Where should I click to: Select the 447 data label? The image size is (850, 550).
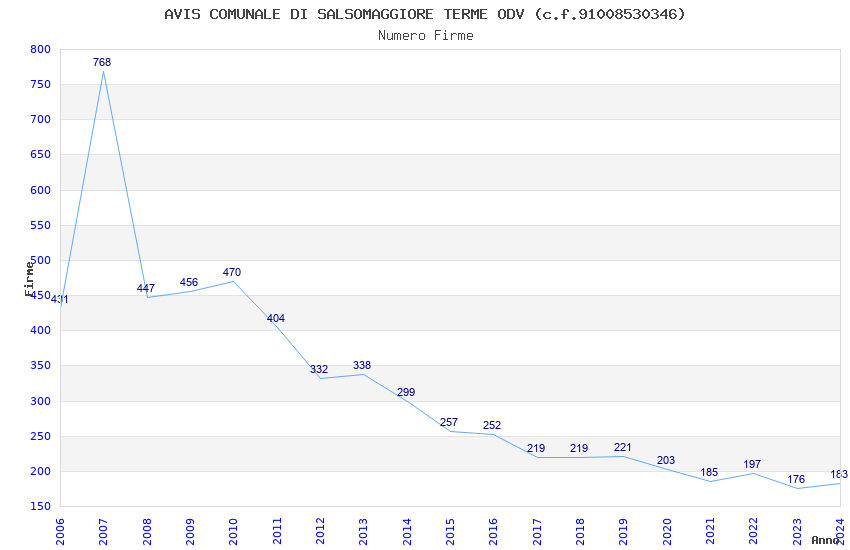146,288
